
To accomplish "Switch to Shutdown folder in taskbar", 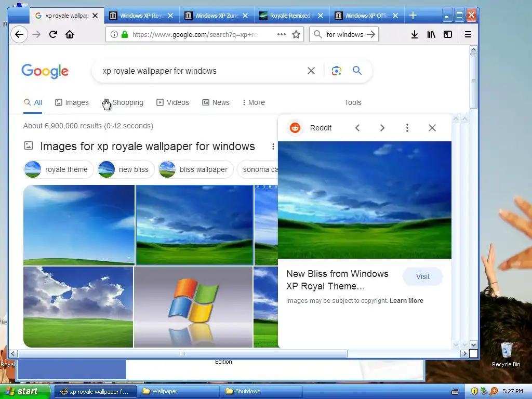I will point(261,391).
